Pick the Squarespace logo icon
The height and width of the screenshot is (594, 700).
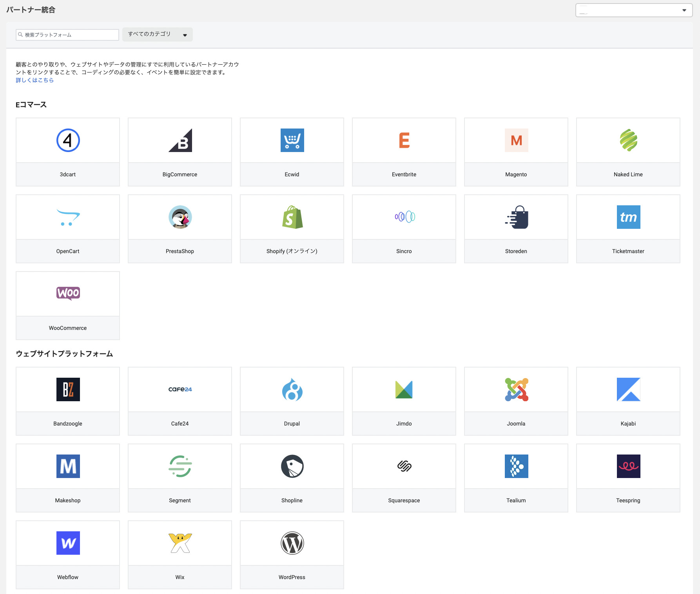(x=404, y=466)
